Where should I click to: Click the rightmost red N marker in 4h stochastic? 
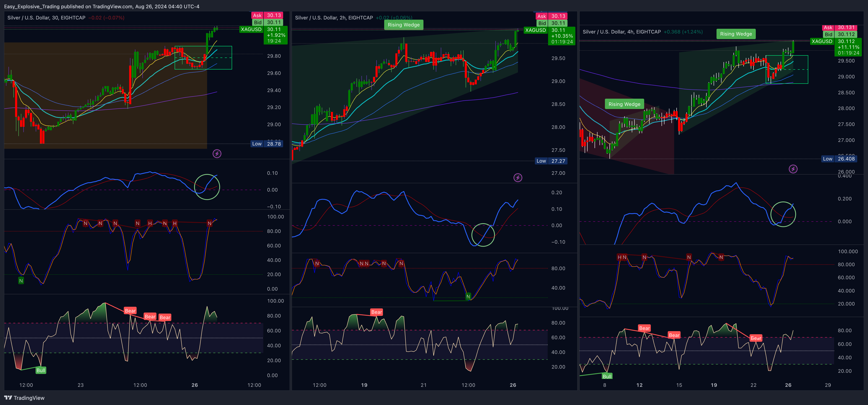pyautogui.click(x=721, y=257)
